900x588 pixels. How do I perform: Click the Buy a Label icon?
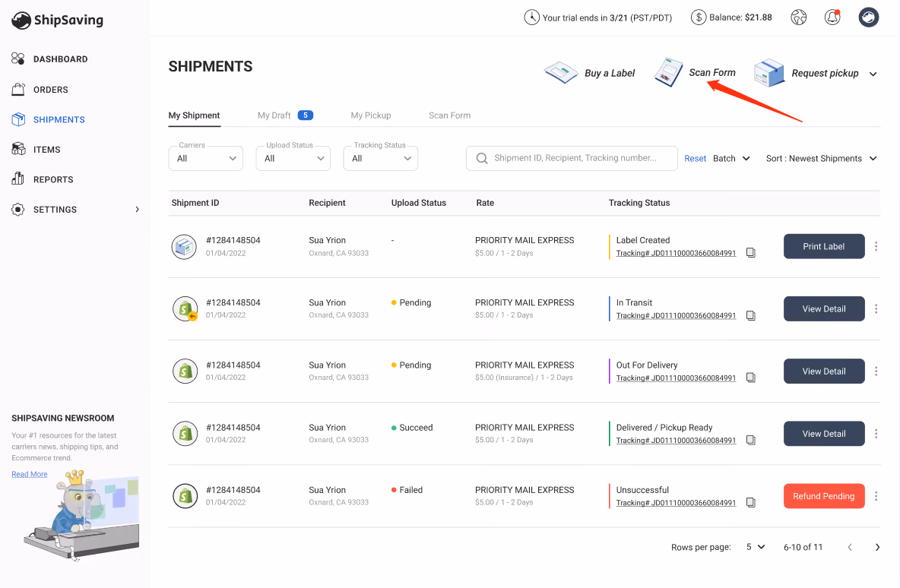tap(560, 73)
